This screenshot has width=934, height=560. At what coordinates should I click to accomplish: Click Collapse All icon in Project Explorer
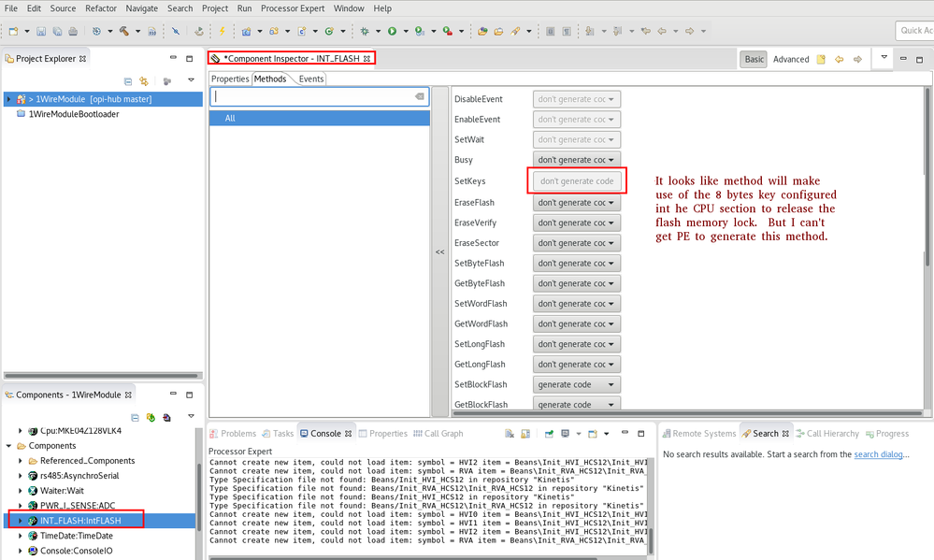point(127,81)
